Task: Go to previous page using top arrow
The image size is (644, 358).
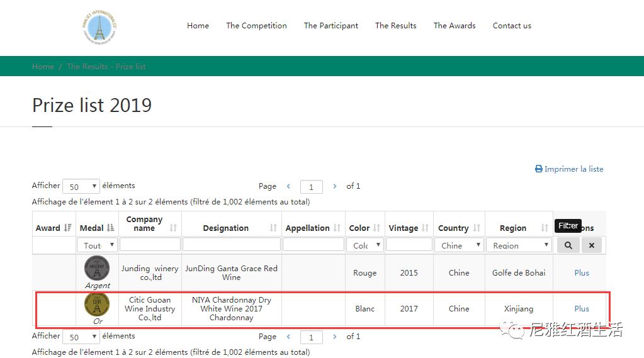Action: tap(288, 186)
